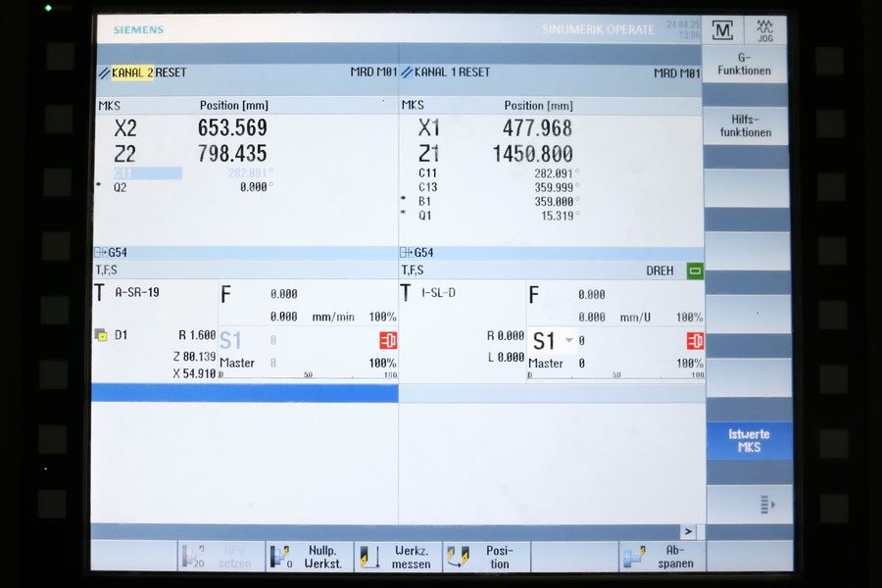Select the highlighted C11 axis row in channel 2
Screen dimensions: 882x588
point(148,172)
